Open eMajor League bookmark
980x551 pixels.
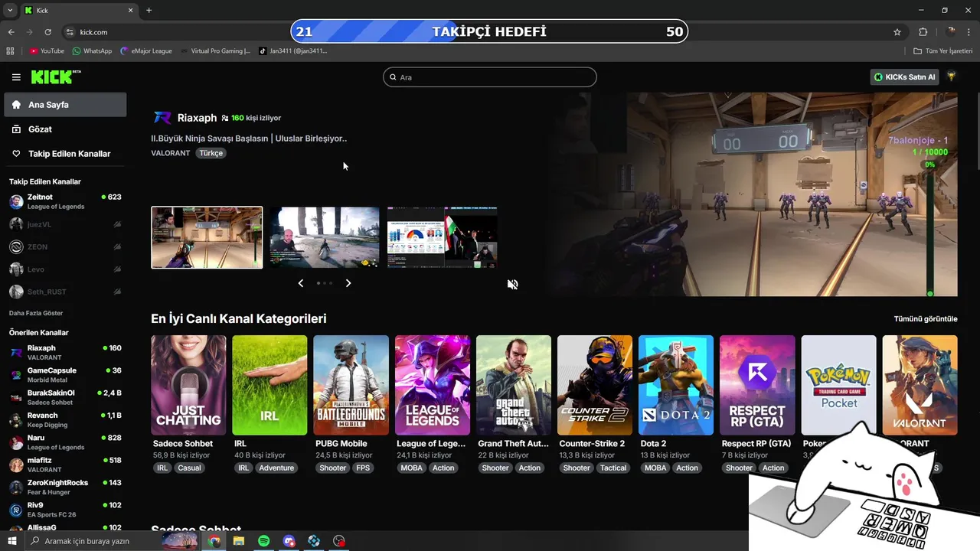[x=146, y=51]
